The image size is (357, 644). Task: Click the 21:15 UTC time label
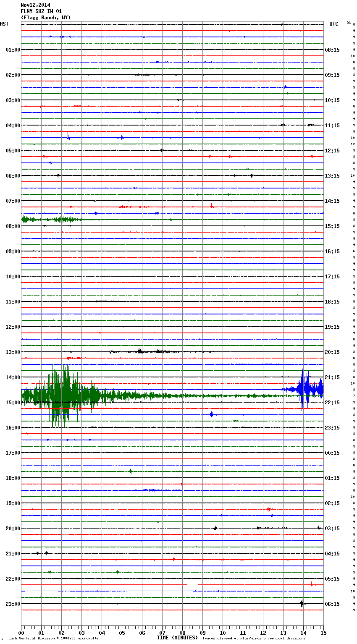tap(332, 377)
